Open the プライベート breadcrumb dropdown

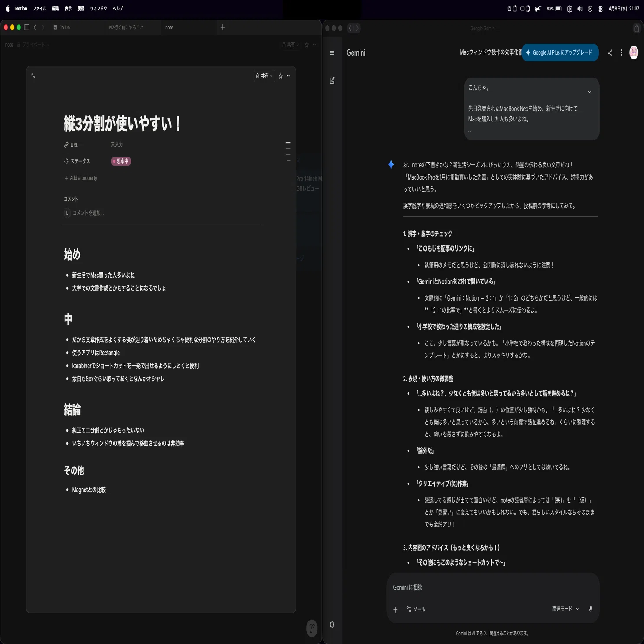tap(33, 45)
